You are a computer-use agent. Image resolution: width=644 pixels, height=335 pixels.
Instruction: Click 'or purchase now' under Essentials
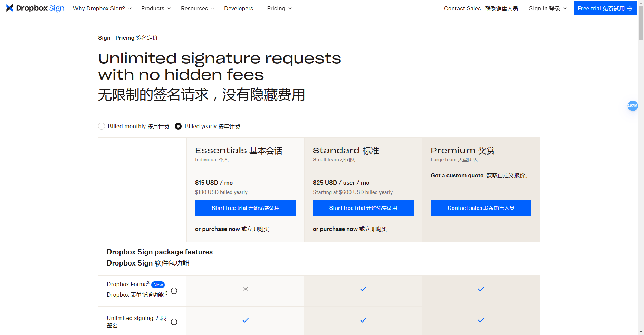coord(232,229)
